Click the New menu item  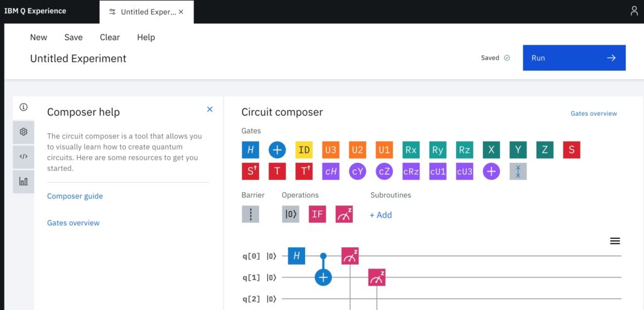38,37
